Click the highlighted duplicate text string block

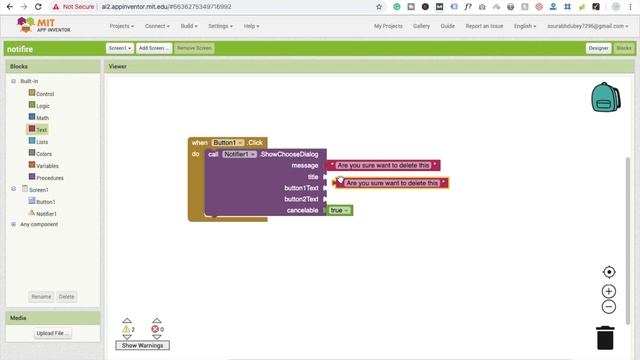pyautogui.click(x=392, y=183)
